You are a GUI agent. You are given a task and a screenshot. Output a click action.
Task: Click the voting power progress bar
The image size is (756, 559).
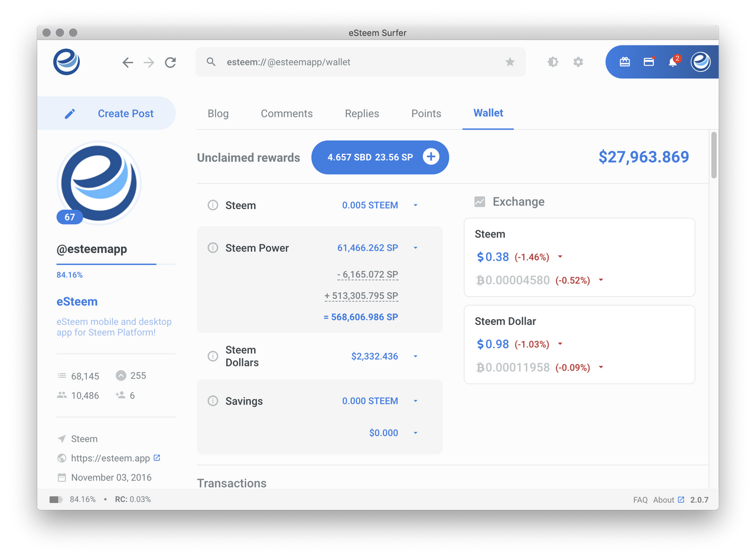click(116, 264)
